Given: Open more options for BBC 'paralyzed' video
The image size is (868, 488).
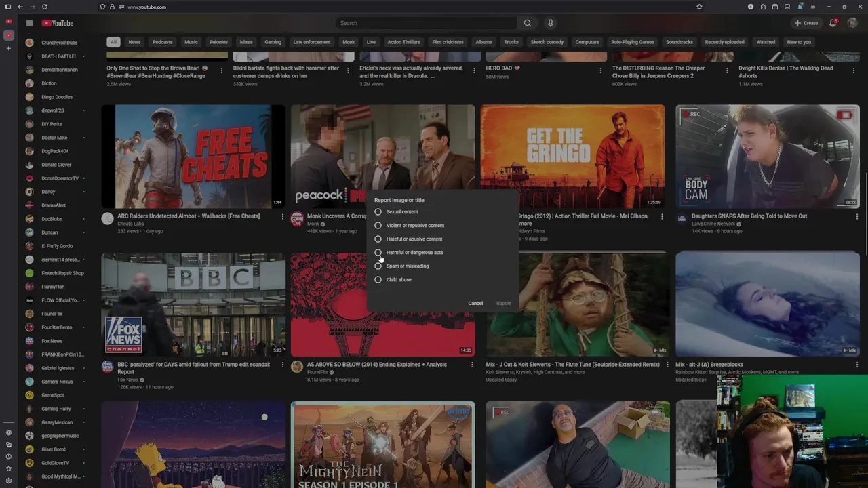Looking at the screenshot, I should (x=283, y=365).
